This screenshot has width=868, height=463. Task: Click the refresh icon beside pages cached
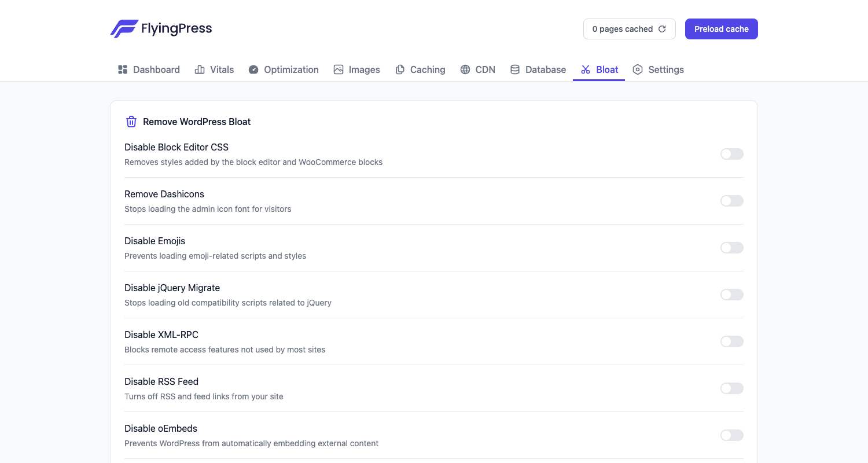click(x=663, y=29)
